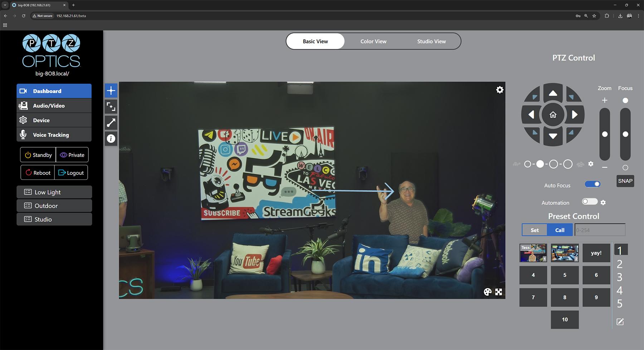644x350 pixels.
Task: Click the fullscreen expand icon on the video
Action: click(499, 292)
